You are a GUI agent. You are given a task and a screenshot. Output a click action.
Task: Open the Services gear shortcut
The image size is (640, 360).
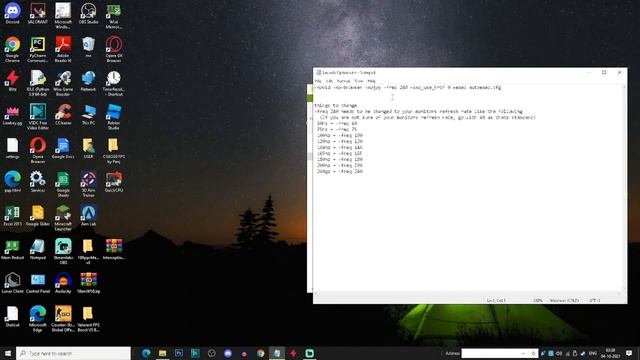[38, 181]
